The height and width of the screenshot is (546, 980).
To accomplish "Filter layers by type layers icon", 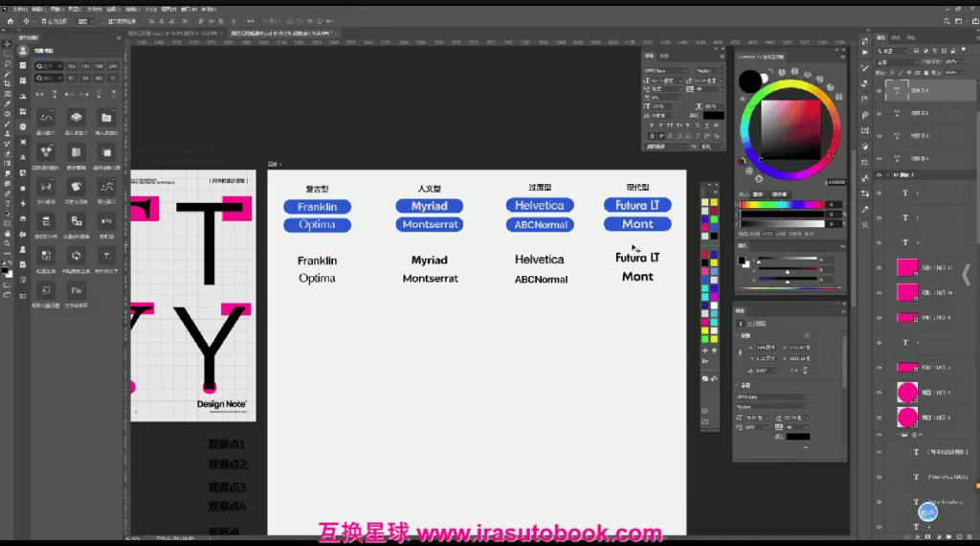I will click(x=934, y=51).
